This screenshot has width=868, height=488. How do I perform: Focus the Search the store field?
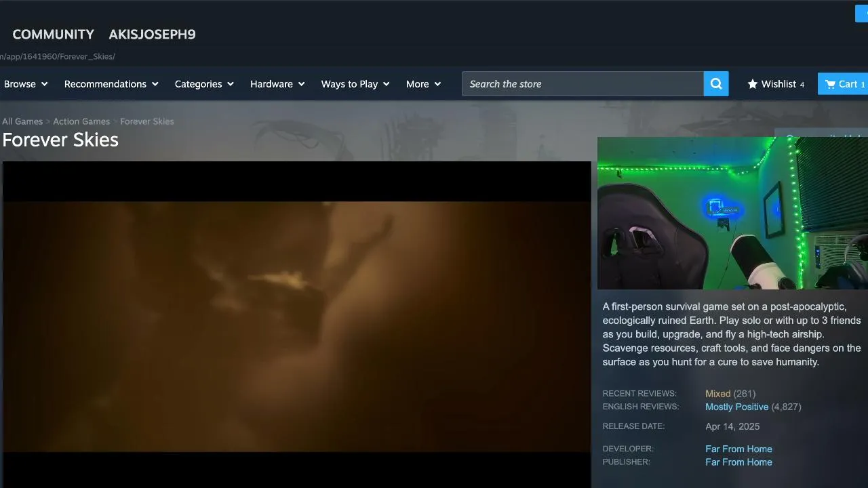pyautogui.click(x=583, y=84)
